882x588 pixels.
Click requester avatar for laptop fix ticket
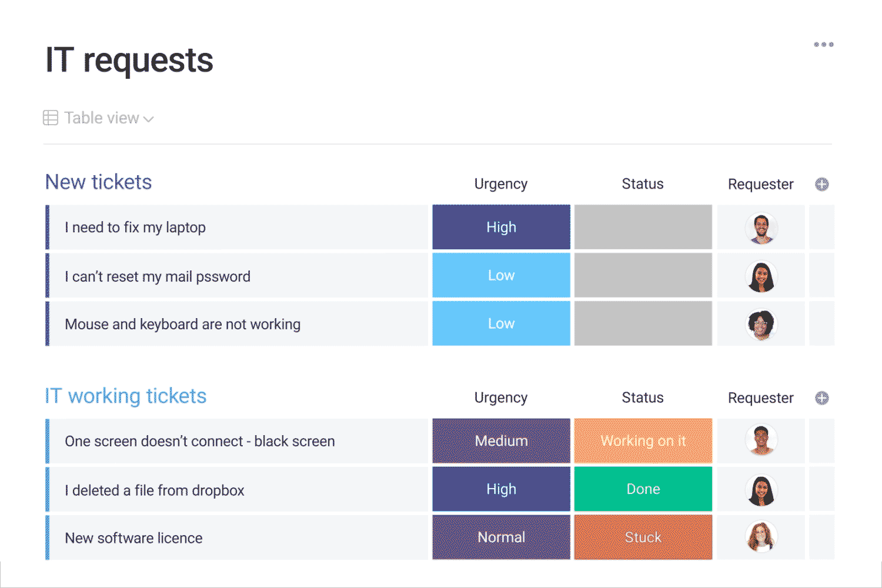pyautogui.click(x=761, y=228)
